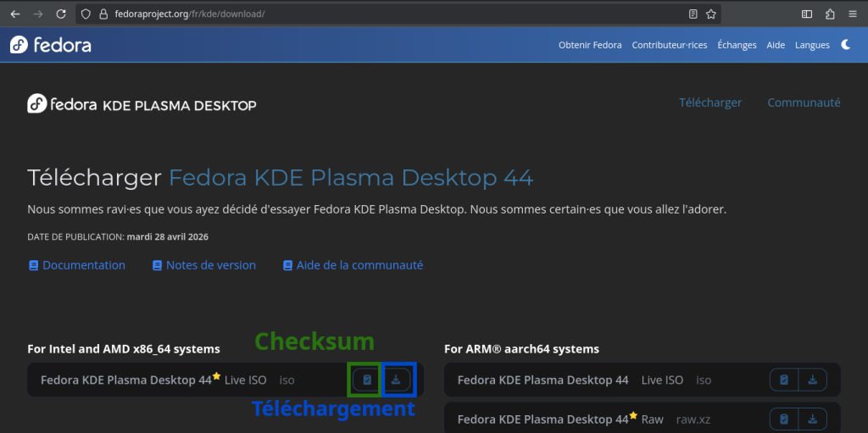Reload the page with the refresh icon
This screenshot has width=868, height=433.
pos(61,14)
